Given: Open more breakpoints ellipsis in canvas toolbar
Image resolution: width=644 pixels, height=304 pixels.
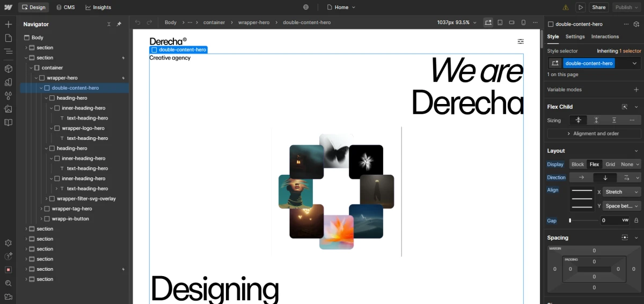Looking at the screenshot, I should click(x=535, y=23).
